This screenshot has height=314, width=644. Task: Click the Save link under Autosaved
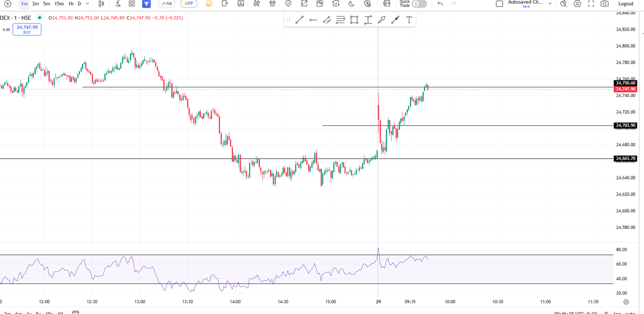525,6
